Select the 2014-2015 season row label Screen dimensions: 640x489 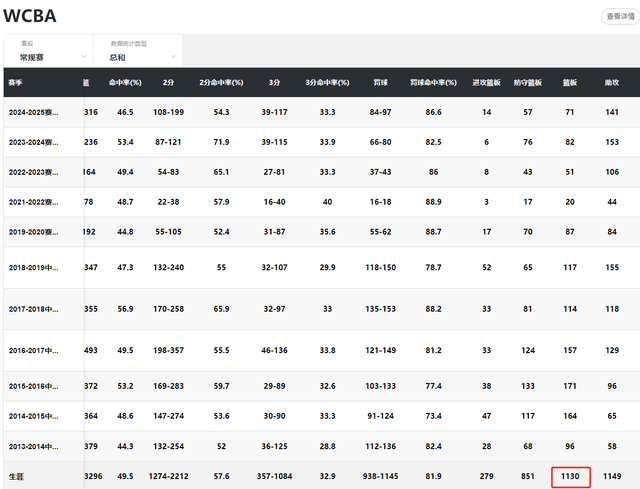[33, 416]
